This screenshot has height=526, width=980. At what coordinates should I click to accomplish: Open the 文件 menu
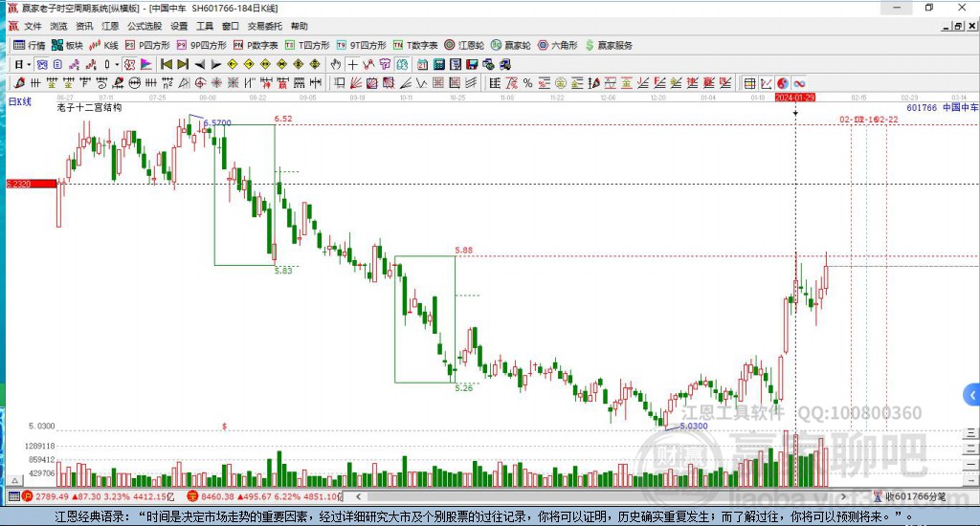point(33,26)
